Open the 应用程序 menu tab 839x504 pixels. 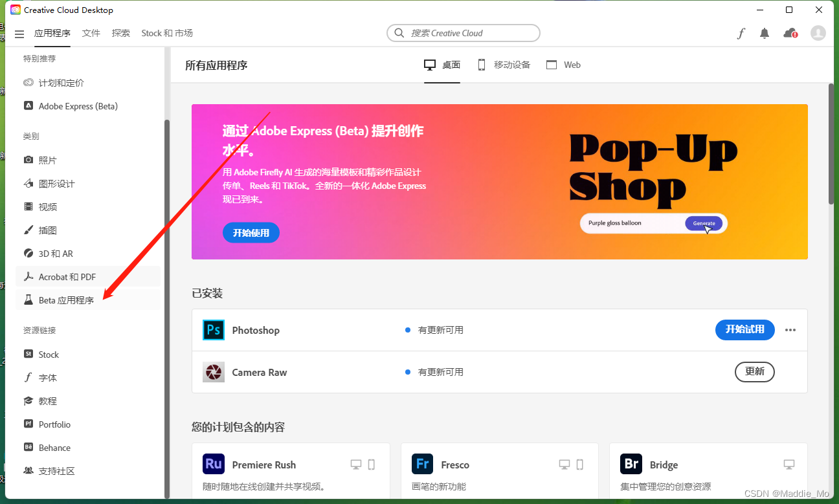click(52, 33)
